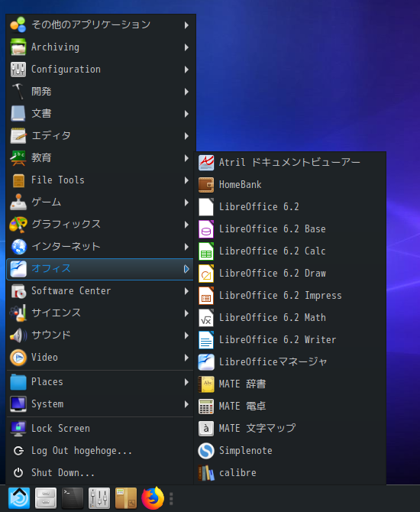Launch LibreOffice 6.2 Draw icon
The width and height of the screenshot is (420, 512).
(x=206, y=274)
